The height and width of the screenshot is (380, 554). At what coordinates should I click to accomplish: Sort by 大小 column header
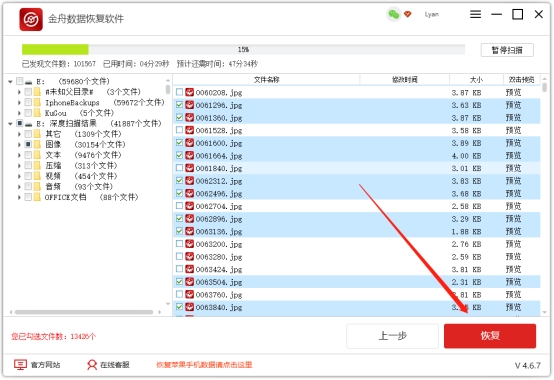tap(476, 80)
